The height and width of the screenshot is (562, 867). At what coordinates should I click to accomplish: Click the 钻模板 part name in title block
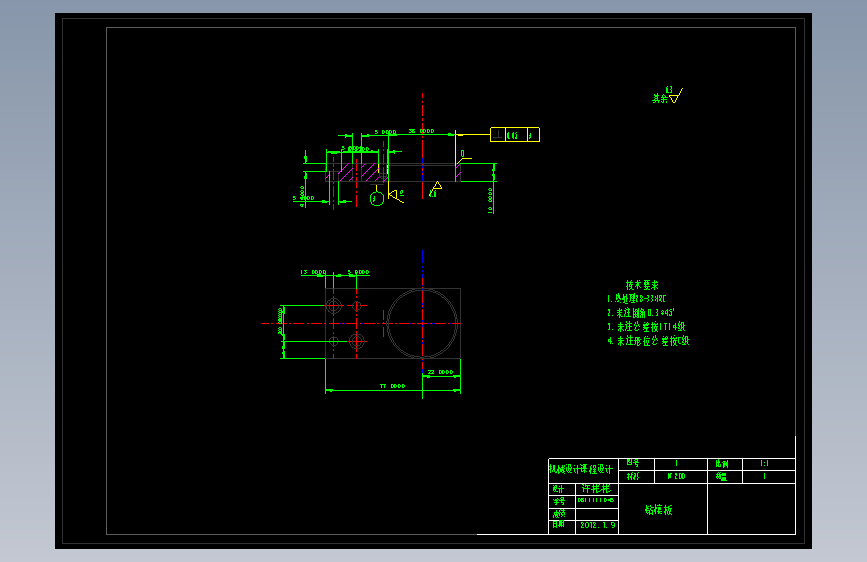(659, 510)
